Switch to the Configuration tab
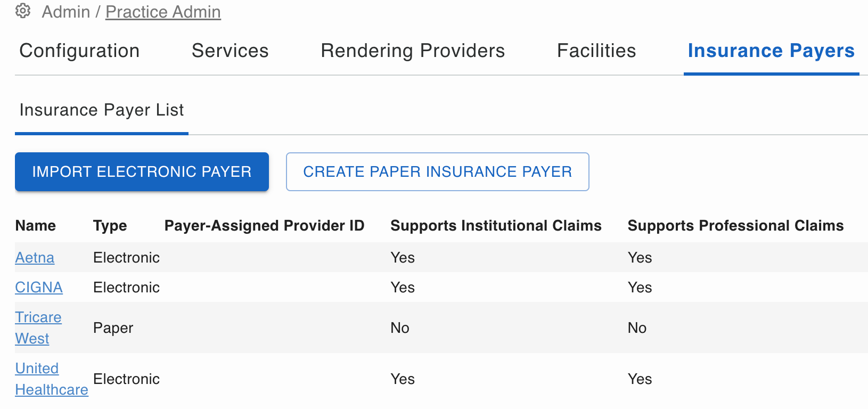 [x=79, y=51]
